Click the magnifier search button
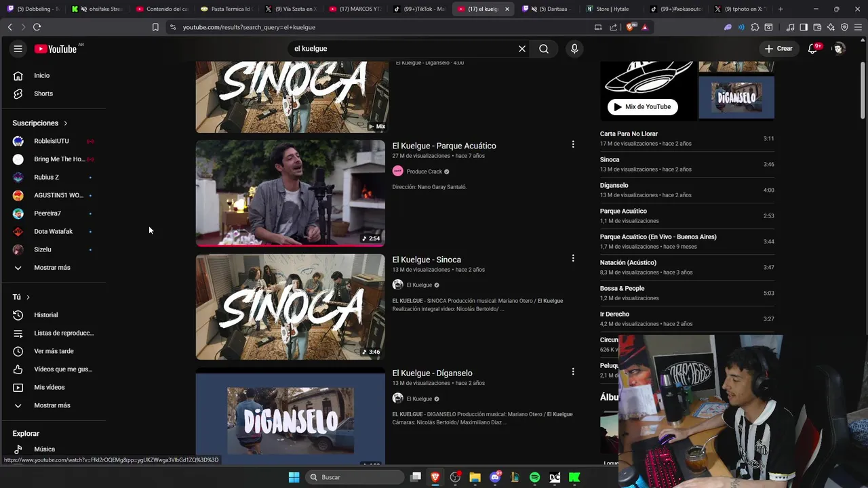 click(x=544, y=49)
